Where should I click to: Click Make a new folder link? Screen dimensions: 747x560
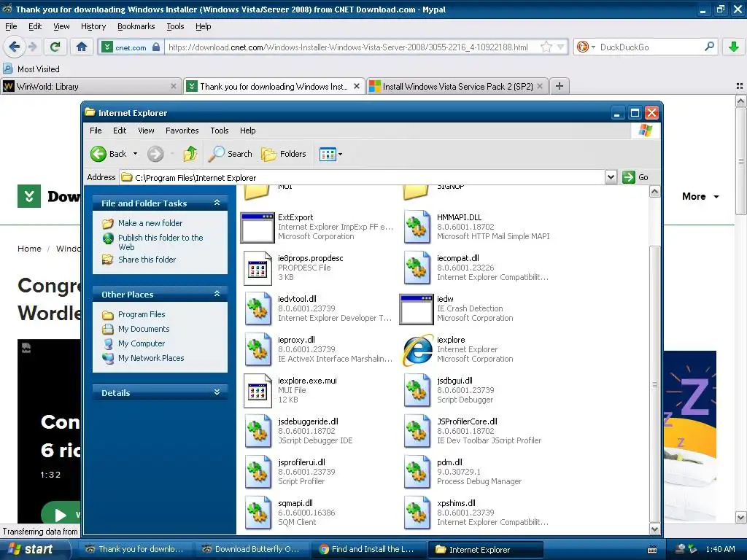click(150, 223)
